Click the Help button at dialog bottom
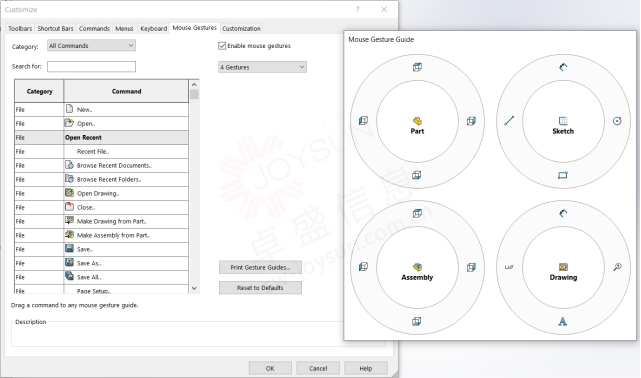The width and height of the screenshot is (641, 378). [366, 368]
